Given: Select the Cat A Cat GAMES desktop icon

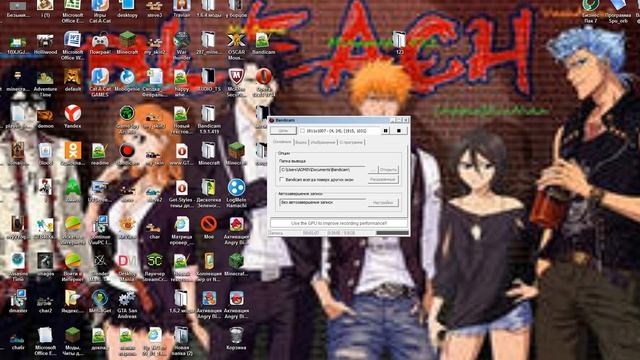Looking at the screenshot, I should coord(100,82).
